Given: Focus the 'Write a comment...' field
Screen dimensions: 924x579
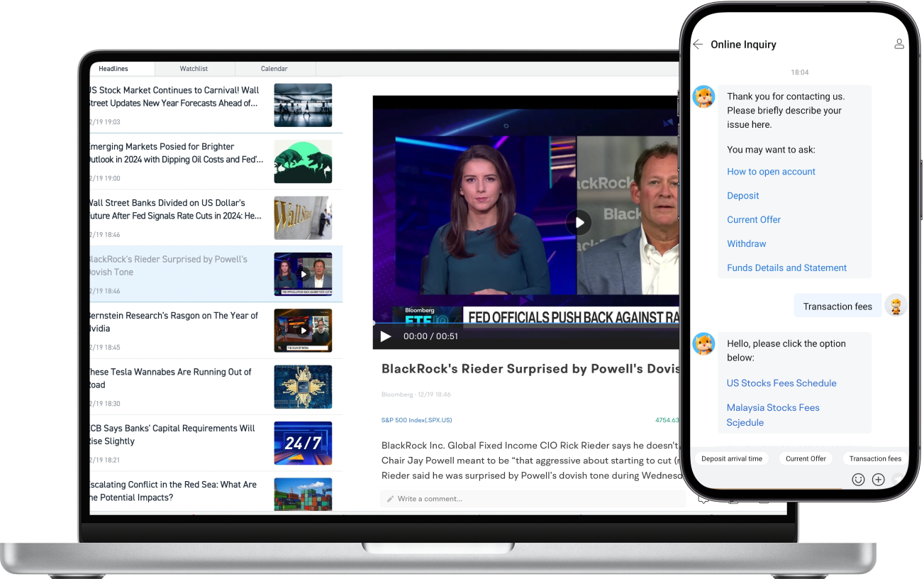Looking at the screenshot, I should (533, 499).
